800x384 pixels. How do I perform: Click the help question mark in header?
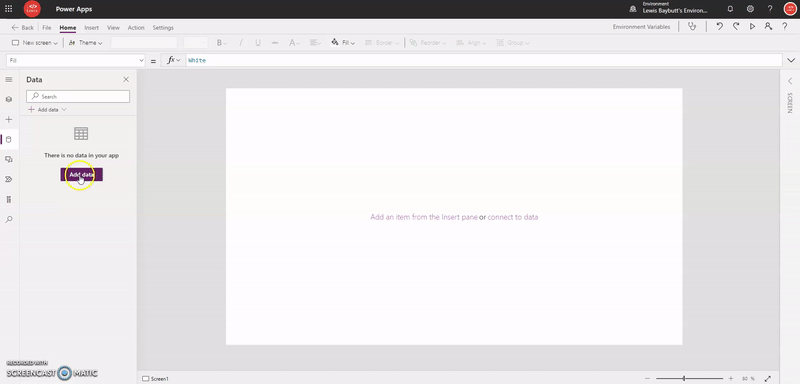(770, 9)
